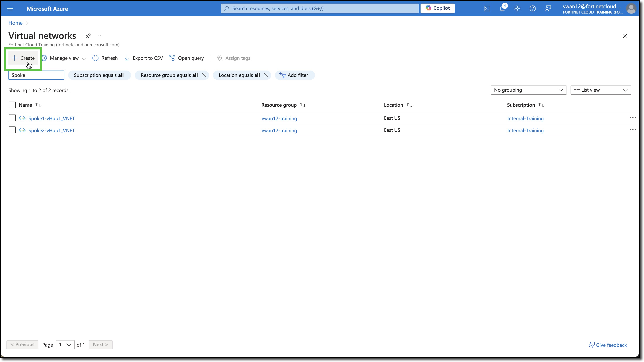Click the virtual network icon of Spoke2-vHub1_VNET
The image size is (644, 362).
click(22, 130)
